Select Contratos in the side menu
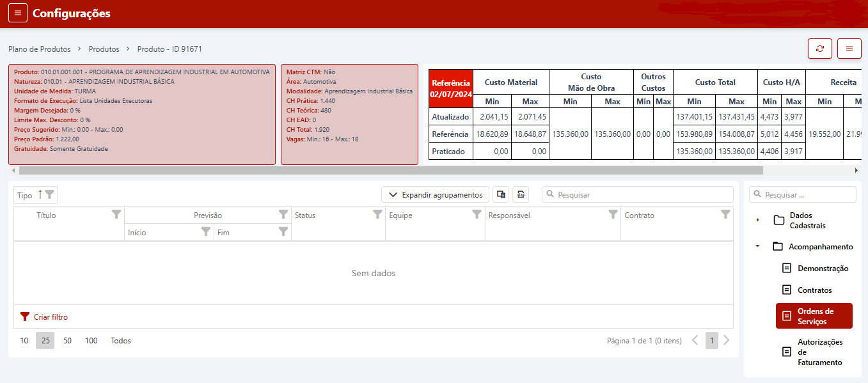The height and width of the screenshot is (383, 868). point(814,290)
